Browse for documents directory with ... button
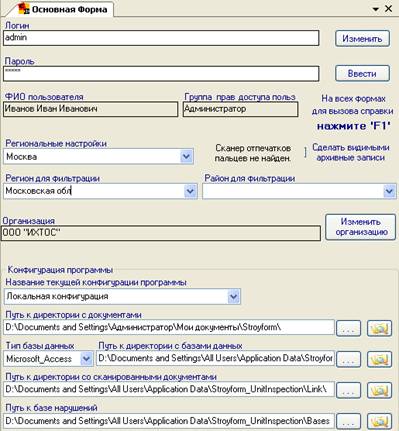 (348, 328)
